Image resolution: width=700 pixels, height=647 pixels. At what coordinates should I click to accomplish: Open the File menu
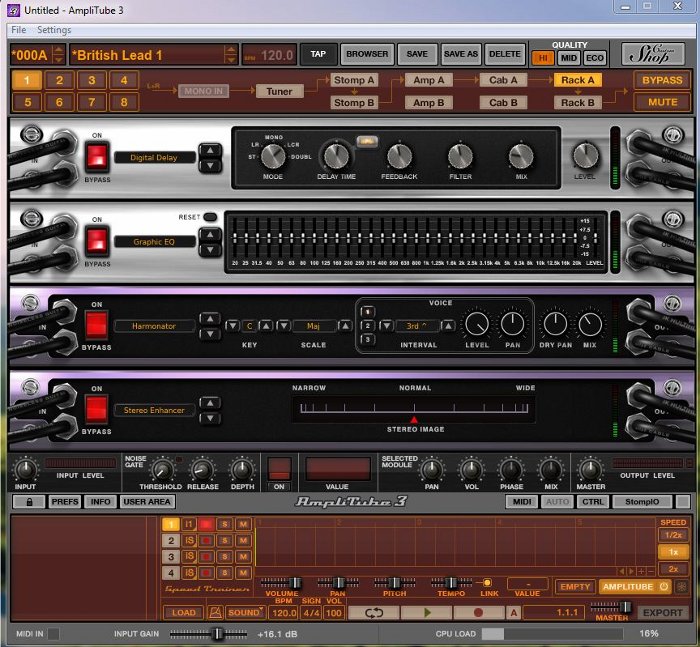tap(18, 30)
